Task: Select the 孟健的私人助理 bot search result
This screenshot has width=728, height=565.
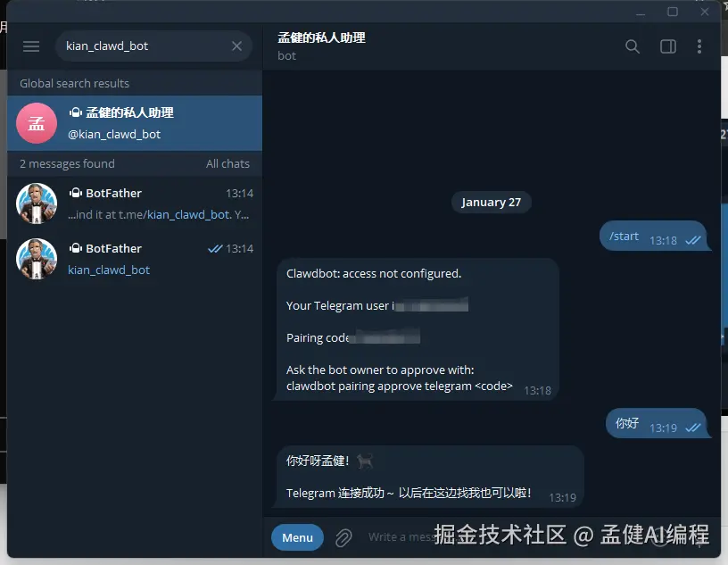Action: 135,123
